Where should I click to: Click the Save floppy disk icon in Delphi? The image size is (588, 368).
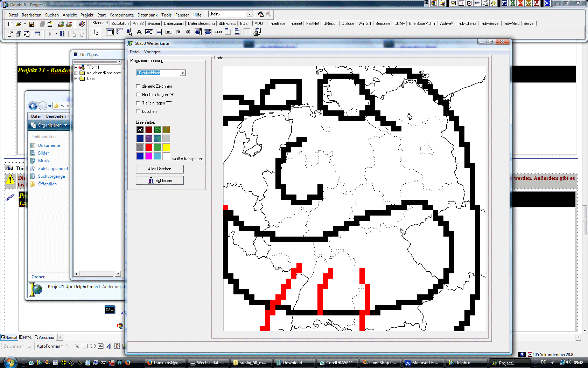click(31, 24)
